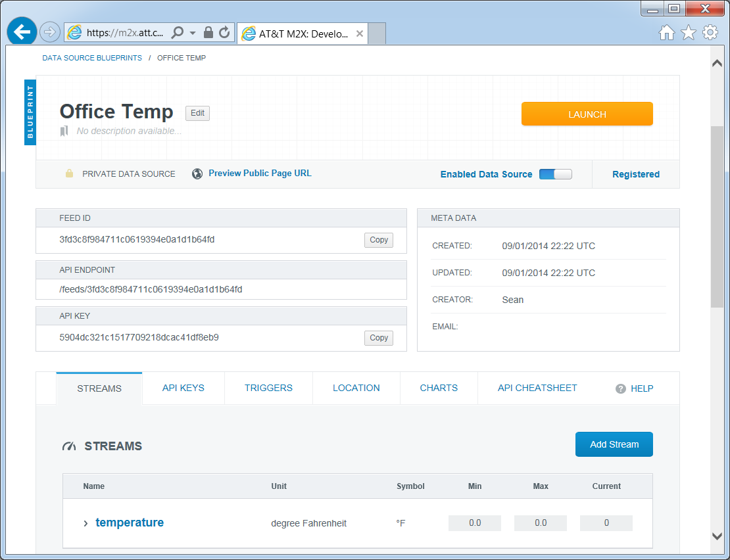Click the search magnifier in address bar
Screen dimensions: 730x560
click(177, 32)
